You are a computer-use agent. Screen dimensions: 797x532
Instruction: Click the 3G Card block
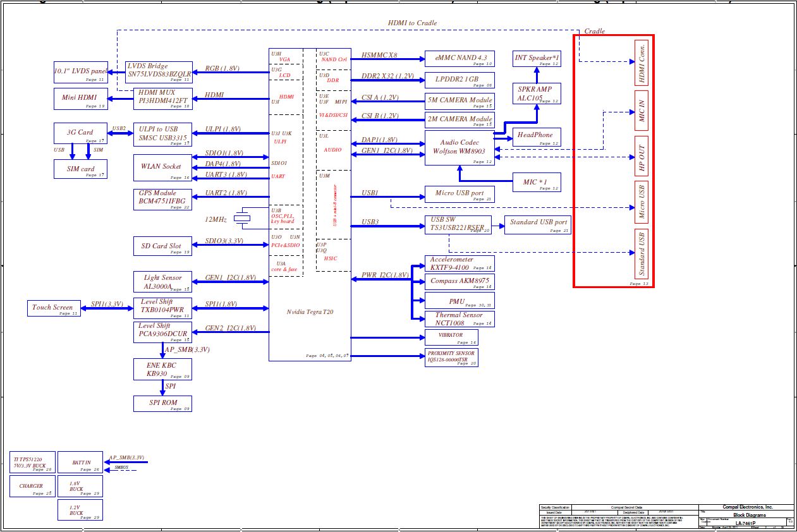pos(81,133)
